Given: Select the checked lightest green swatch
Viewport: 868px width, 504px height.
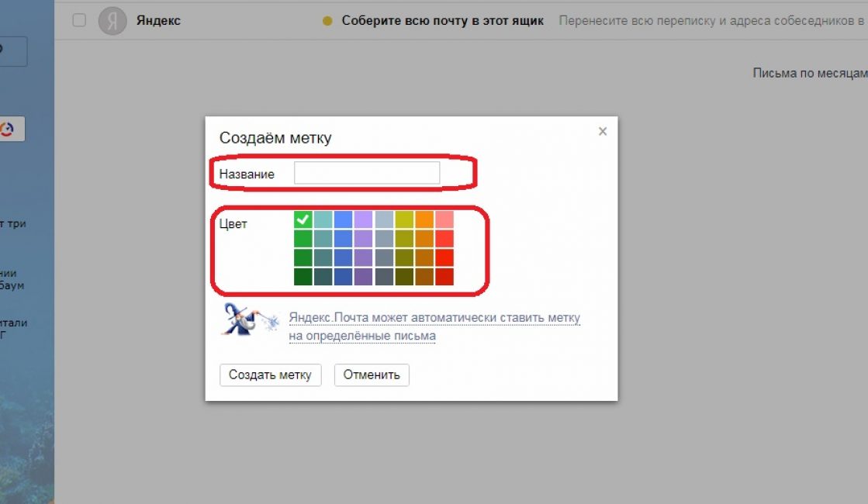Looking at the screenshot, I should click(x=303, y=219).
